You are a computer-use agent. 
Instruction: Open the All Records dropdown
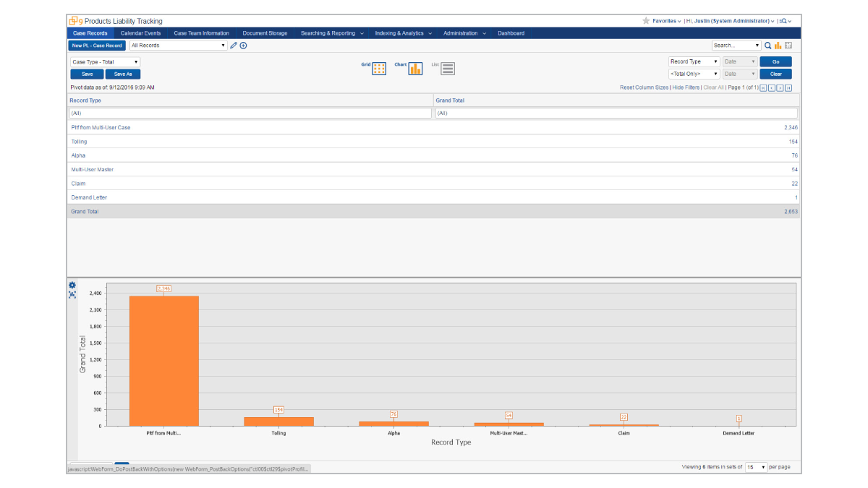(x=178, y=45)
